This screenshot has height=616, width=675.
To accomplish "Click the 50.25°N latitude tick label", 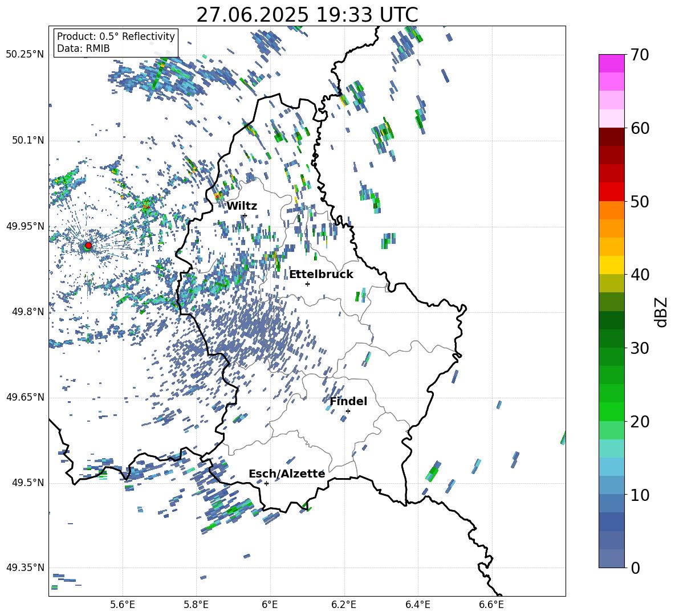I will (25, 55).
